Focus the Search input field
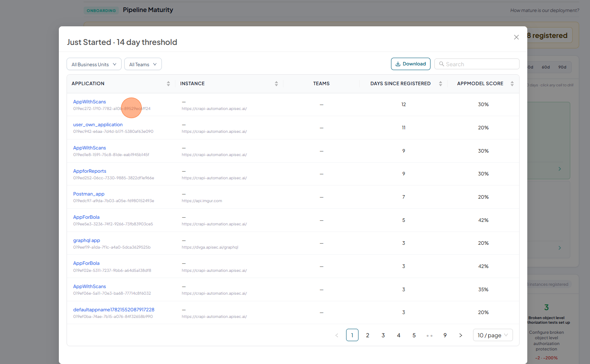Screen dimensions: 590x364 click(x=477, y=64)
